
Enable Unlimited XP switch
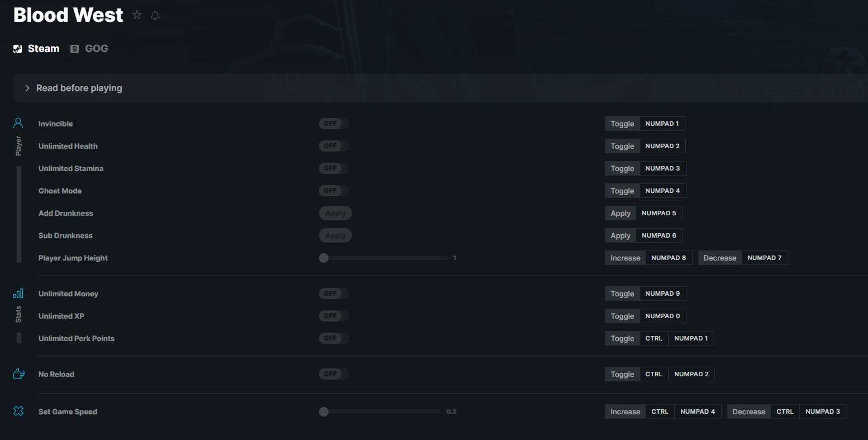tap(333, 316)
